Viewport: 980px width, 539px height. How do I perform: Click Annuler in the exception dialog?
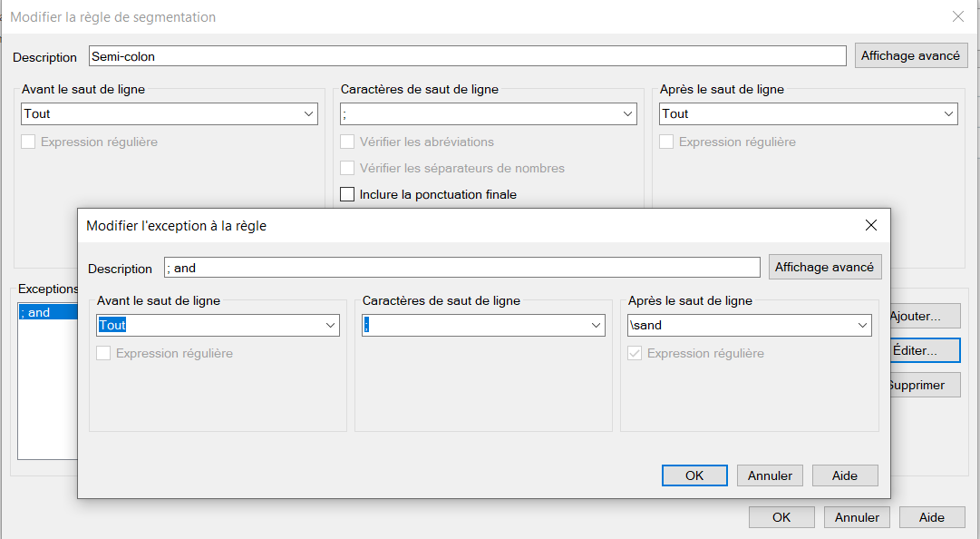point(770,475)
